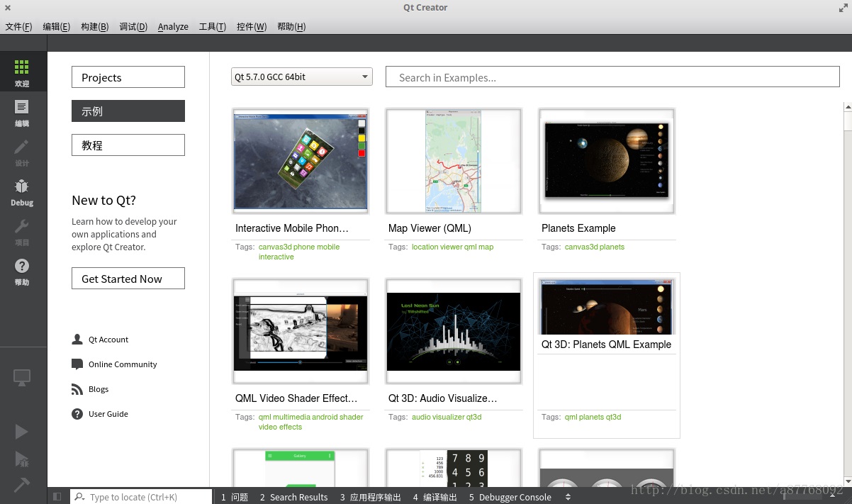This screenshot has height=504, width=852.
Task: Open the 控件(W) menu
Action: point(252,26)
